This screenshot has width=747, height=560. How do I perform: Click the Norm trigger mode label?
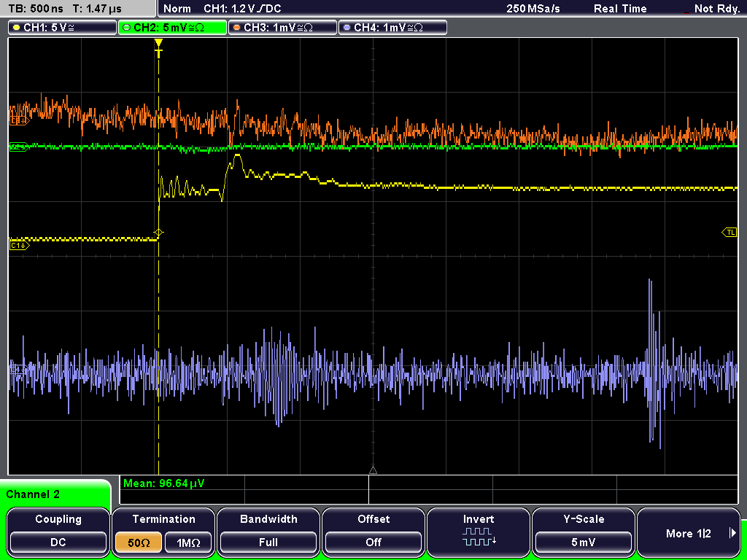pos(177,9)
